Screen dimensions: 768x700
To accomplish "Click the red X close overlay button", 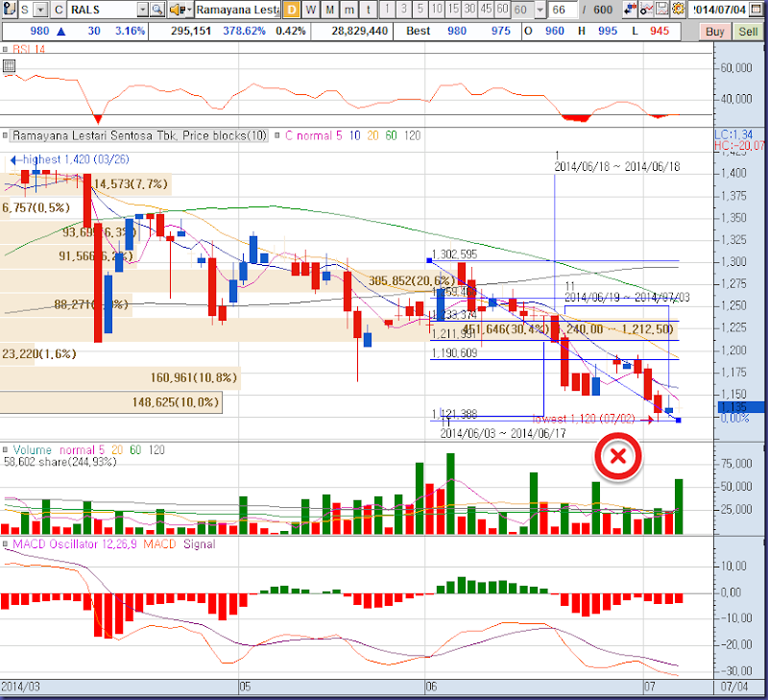I will click(x=618, y=456).
